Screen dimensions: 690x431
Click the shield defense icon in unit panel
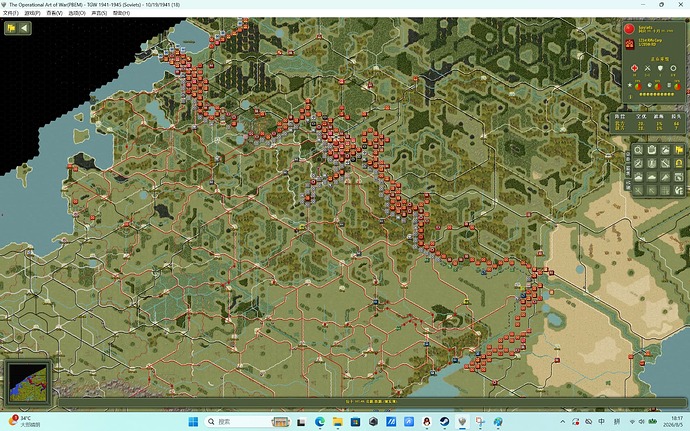click(x=660, y=68)
